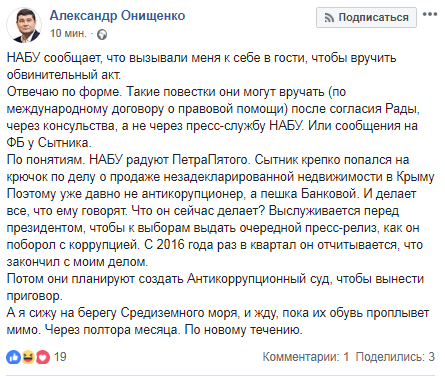
Task: Click the text "ФБ у Сытника"
Action: (49, 143)
